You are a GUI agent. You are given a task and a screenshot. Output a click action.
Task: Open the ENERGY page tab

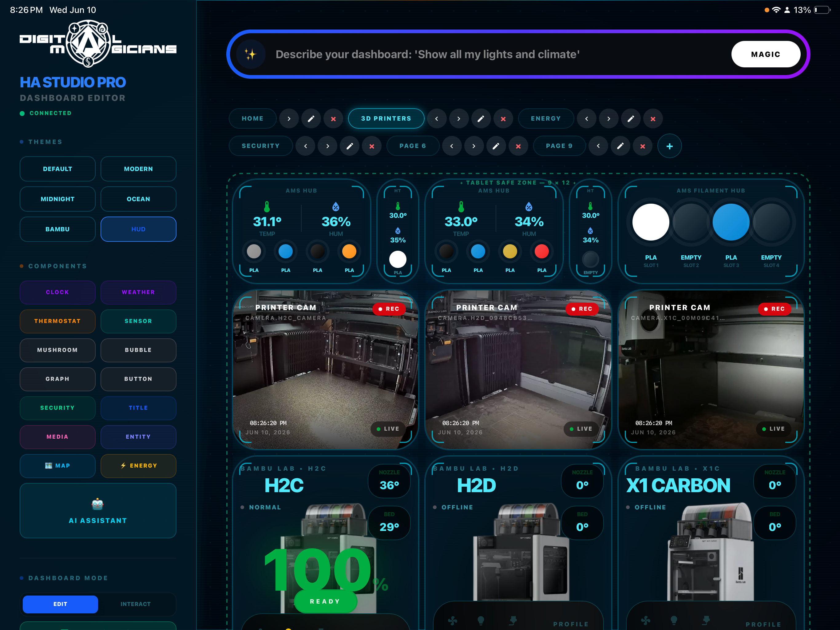tap(546, 119)
